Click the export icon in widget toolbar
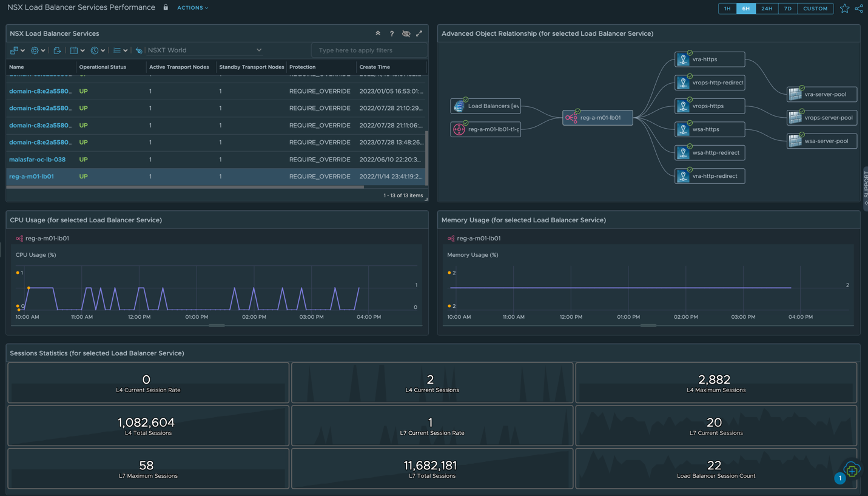The image size is (868, 496). pos(57,50)
